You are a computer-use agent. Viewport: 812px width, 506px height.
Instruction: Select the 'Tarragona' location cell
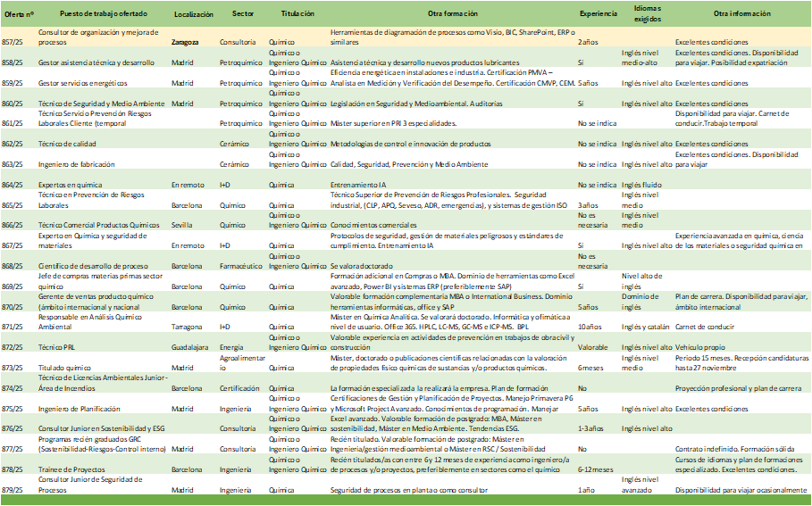187,328
